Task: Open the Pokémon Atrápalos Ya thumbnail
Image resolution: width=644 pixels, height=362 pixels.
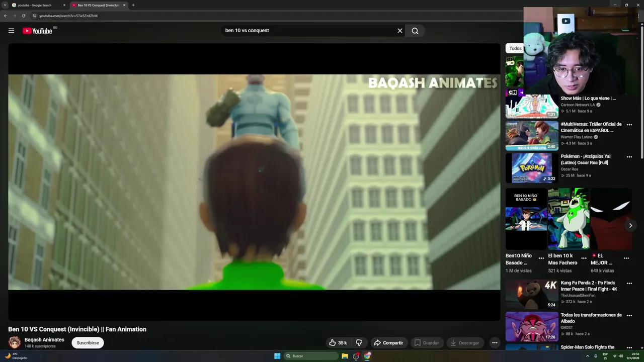Action: coord(532,168)
